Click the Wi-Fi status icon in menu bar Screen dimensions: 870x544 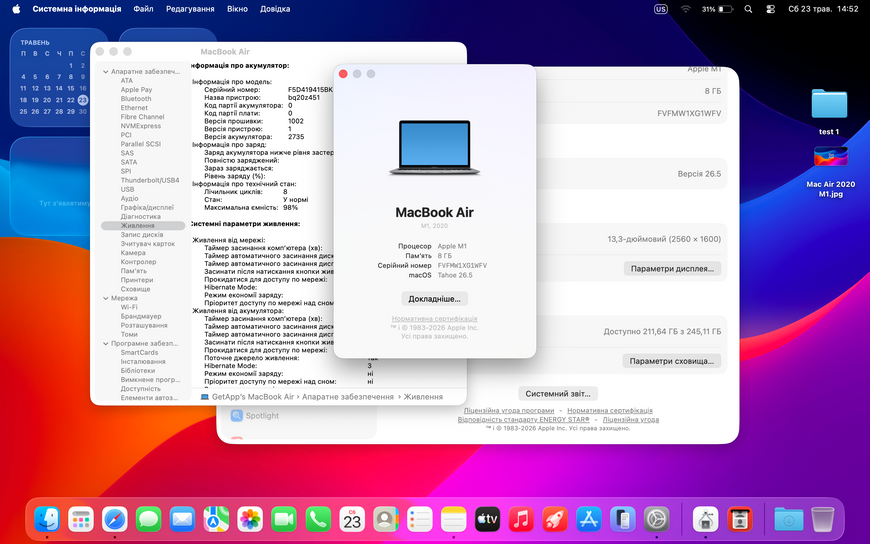pos(685,9)
